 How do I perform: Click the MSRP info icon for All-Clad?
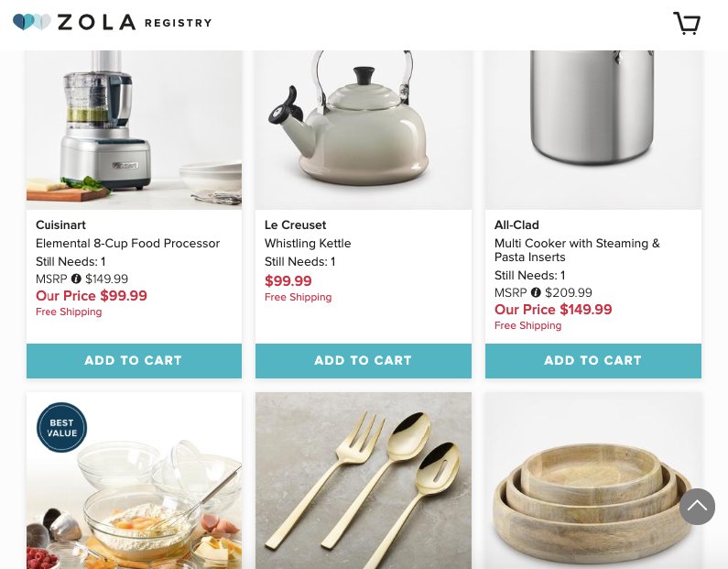pos(536,292)
